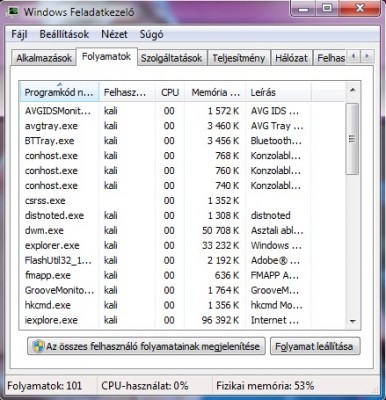The image size is (386, 400).
Task: Open the Teljesítmény tab
Action: (239, 58)
